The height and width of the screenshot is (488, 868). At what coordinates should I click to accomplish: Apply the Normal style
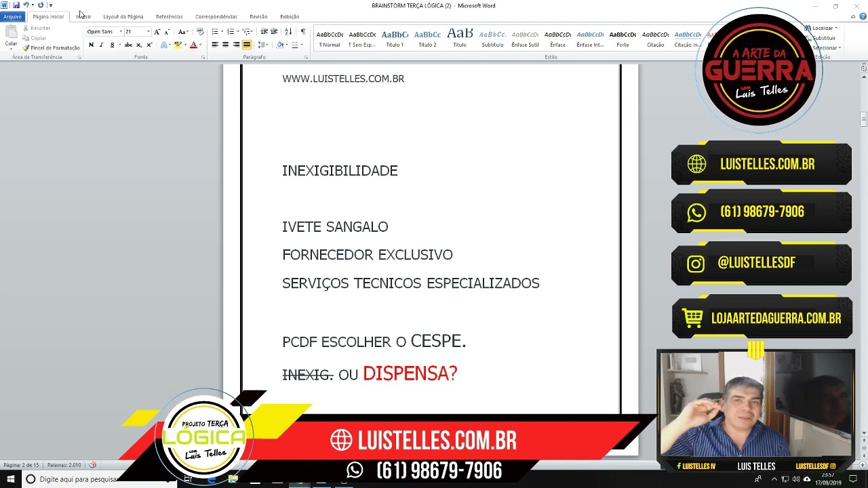click(330, 39)
